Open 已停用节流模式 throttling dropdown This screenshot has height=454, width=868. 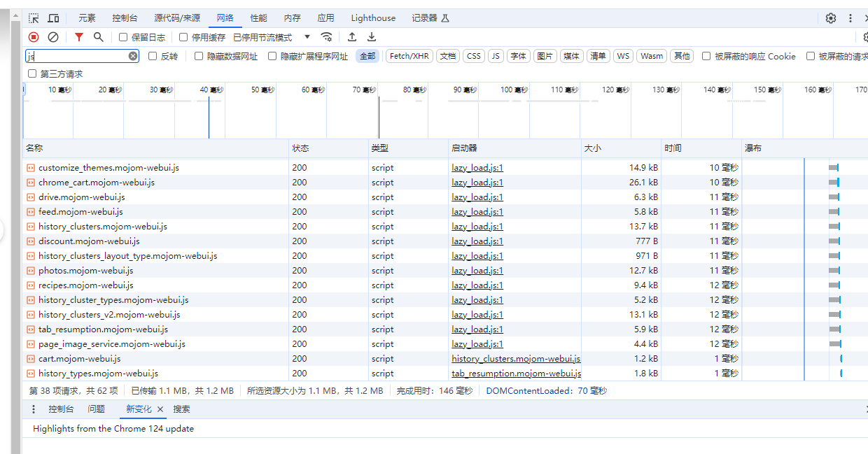[x=272, y=37]
